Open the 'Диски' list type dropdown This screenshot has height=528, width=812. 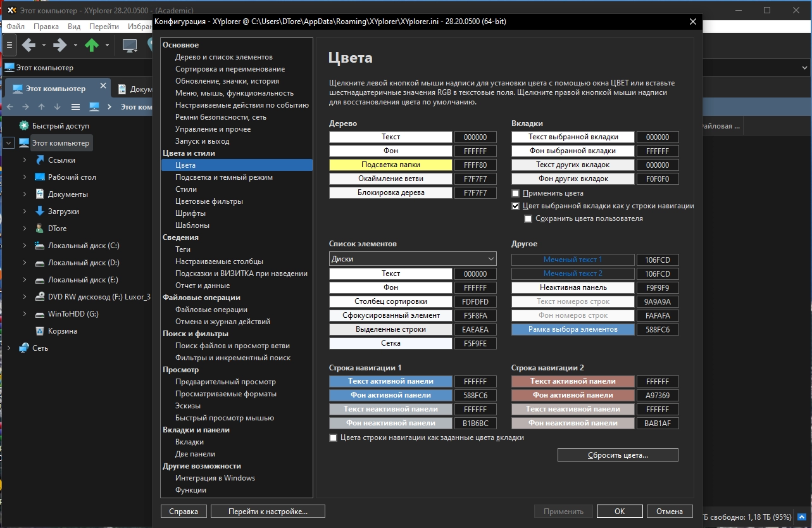[413, 259]
